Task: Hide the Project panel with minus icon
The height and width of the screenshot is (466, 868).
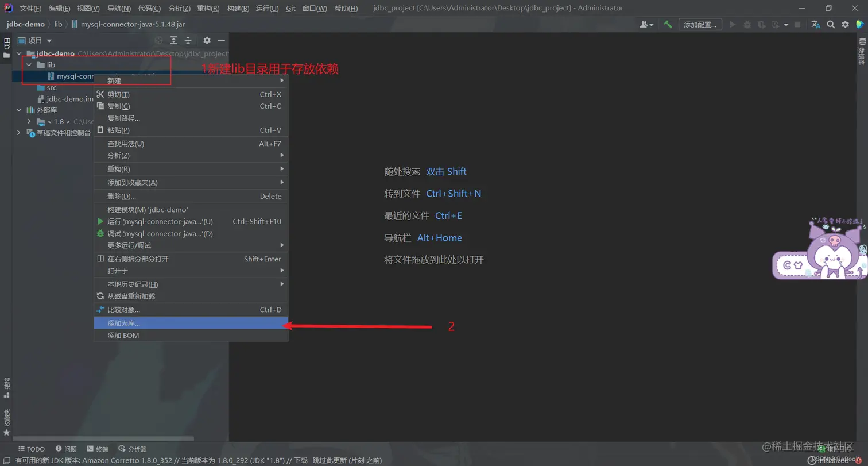Action: point(221,40)
